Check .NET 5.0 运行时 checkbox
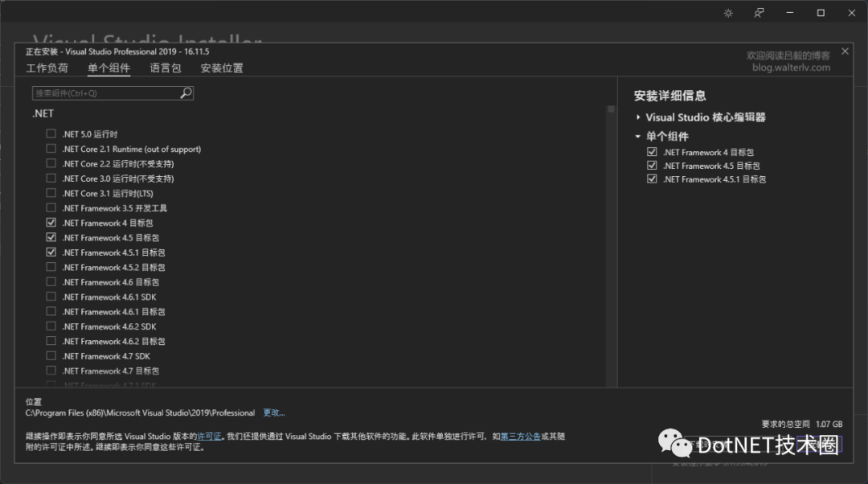868x484 pixels. pyautogui.click(x=51, y=133)
